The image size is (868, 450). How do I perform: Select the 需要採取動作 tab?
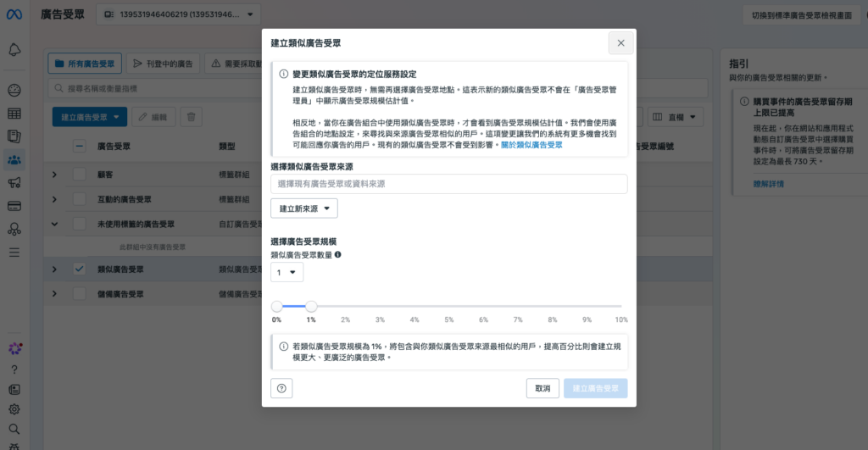tap(234, 64)
